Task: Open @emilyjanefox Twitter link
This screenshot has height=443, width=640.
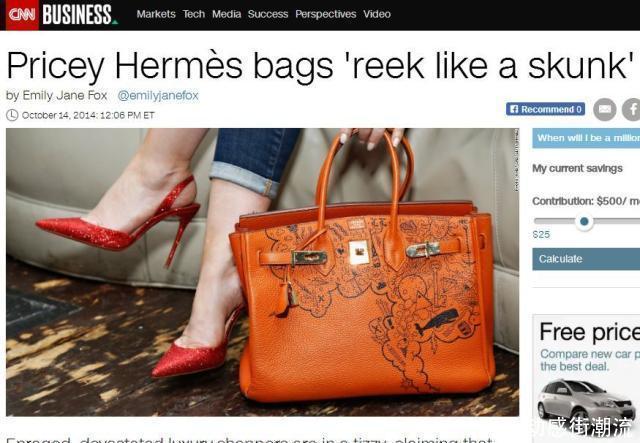Action: click(x=158, y=96)
